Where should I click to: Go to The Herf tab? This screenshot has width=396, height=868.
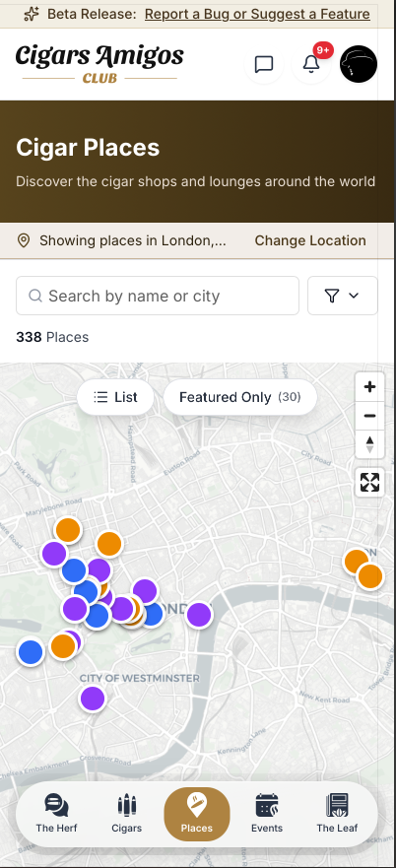click(56, 813)
